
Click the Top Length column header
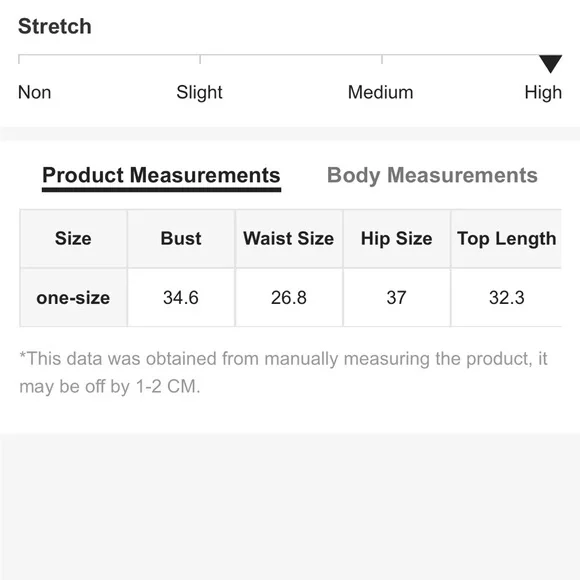click(506, 239)
